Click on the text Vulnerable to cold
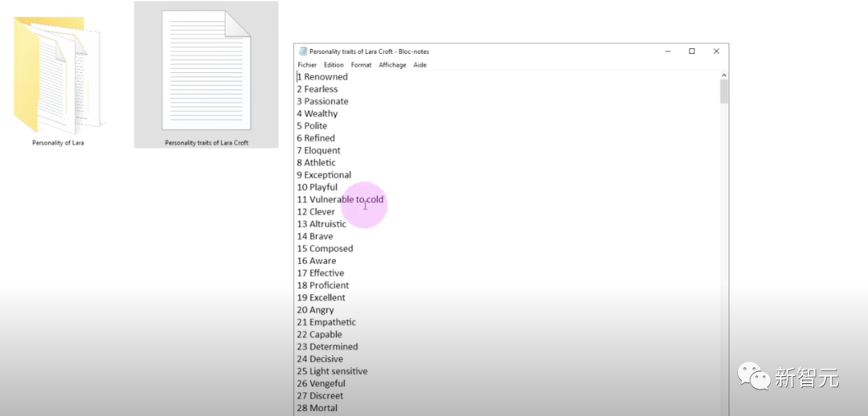868x416 pixels. [346, 200]
